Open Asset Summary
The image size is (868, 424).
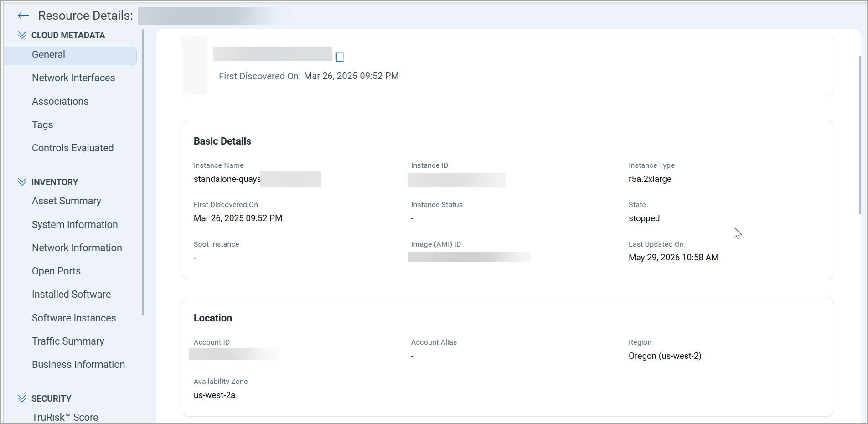67,201
